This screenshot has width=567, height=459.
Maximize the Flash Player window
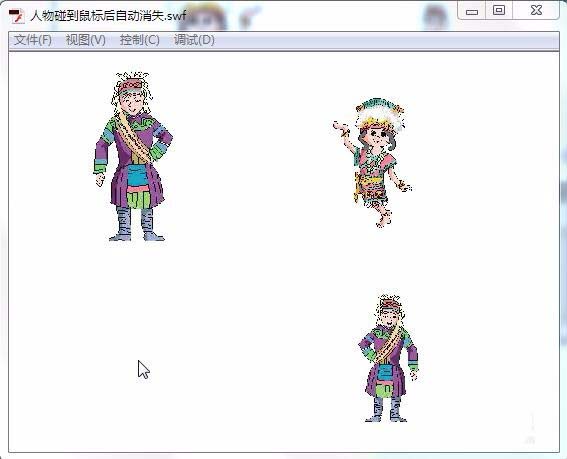(499, 10)
